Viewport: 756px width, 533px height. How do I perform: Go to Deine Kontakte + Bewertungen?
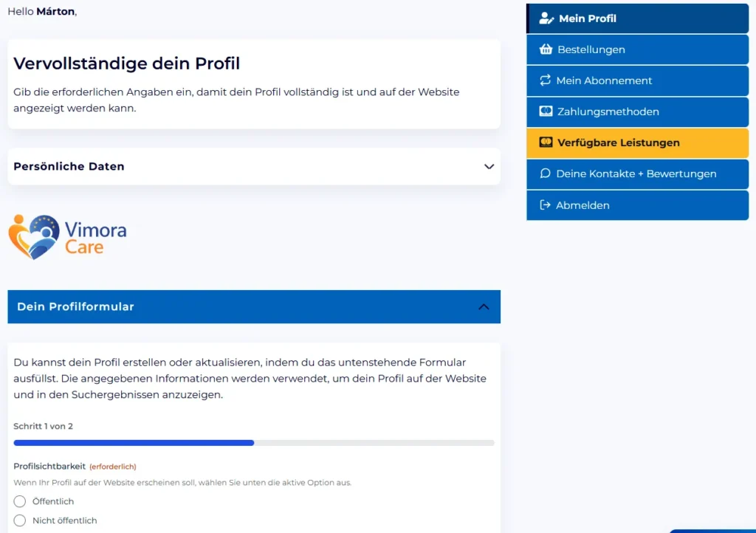[x=637, y=173]
